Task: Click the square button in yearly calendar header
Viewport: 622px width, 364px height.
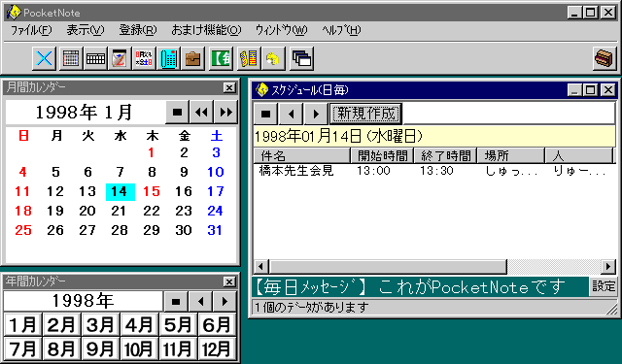Action: 176,302
